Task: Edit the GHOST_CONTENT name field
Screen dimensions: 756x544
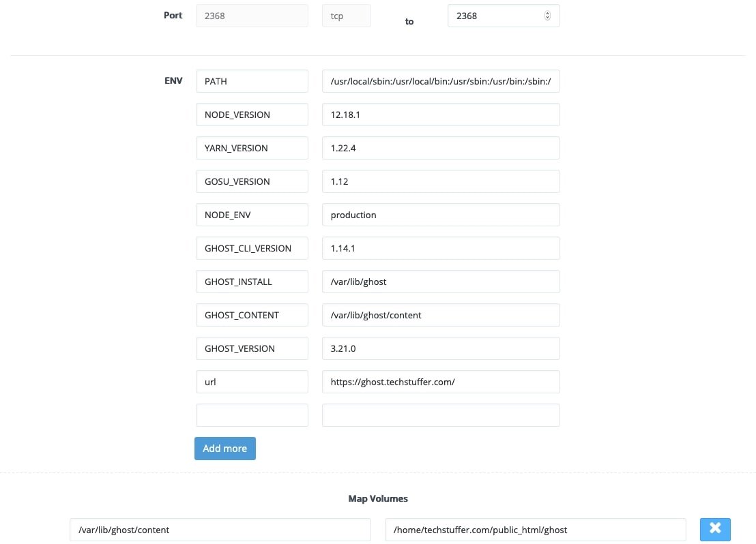Action: [252, 315]
